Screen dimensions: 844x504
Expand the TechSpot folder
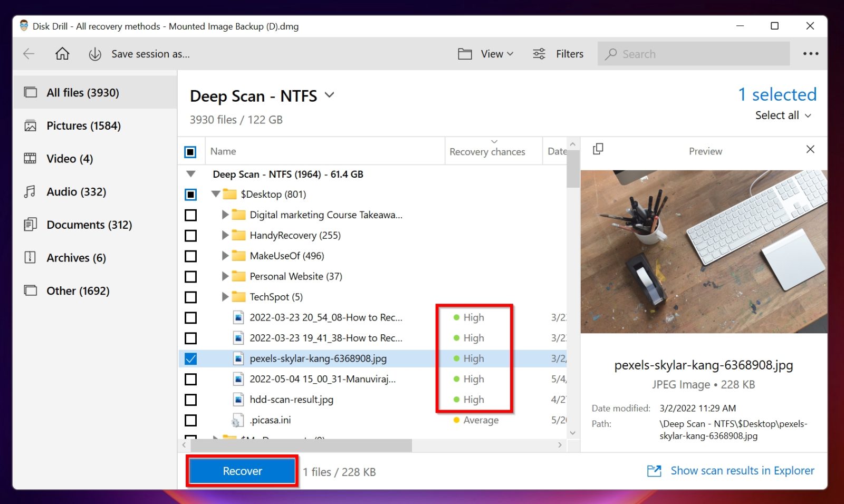(224, 297)
